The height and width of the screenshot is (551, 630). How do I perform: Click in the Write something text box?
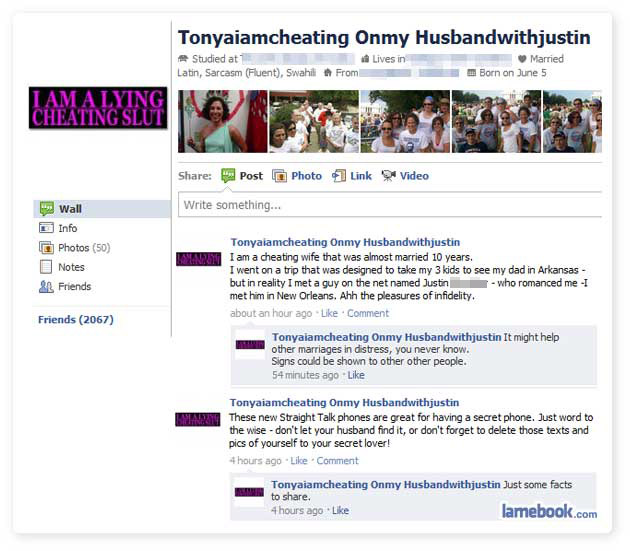[390, 205]
